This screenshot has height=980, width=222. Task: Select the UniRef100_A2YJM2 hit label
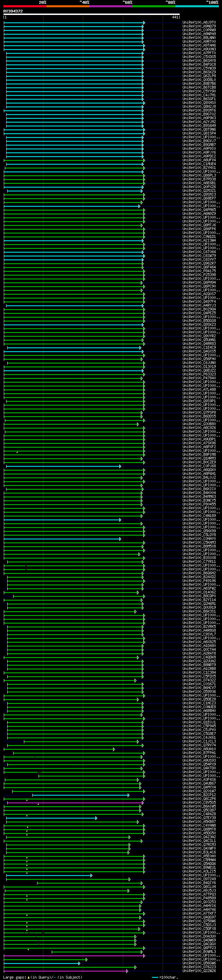point(199,122)
